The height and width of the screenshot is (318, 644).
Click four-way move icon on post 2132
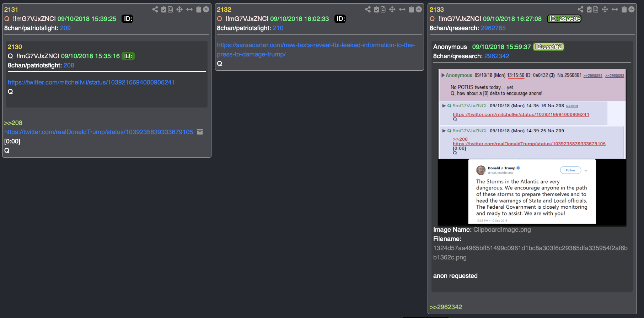pos(392,10)
